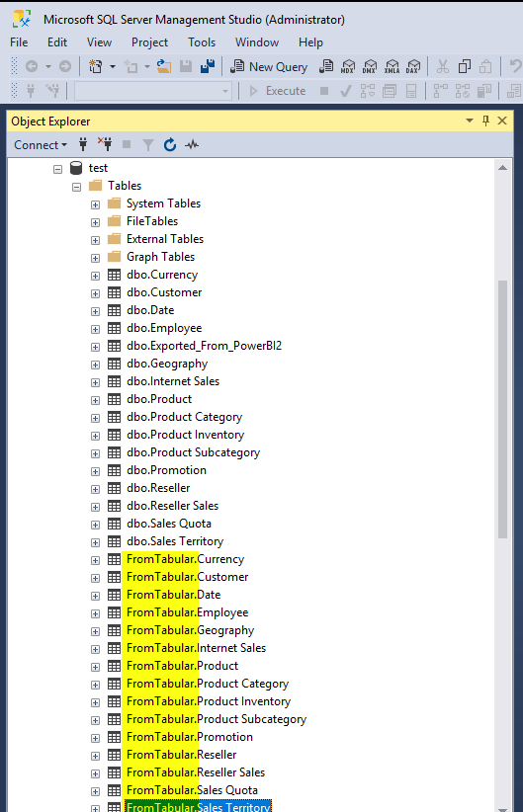Click the Undo arrow icon
The height and width of the screenshot is (812, 523).
515,67
